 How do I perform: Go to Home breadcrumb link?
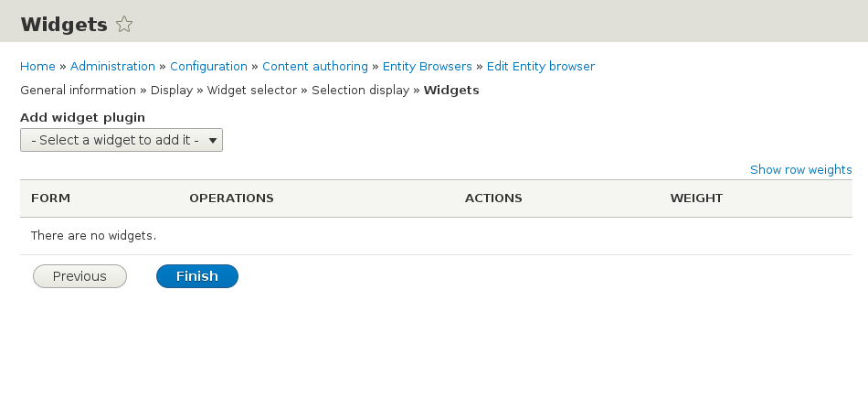pos(37,66)
